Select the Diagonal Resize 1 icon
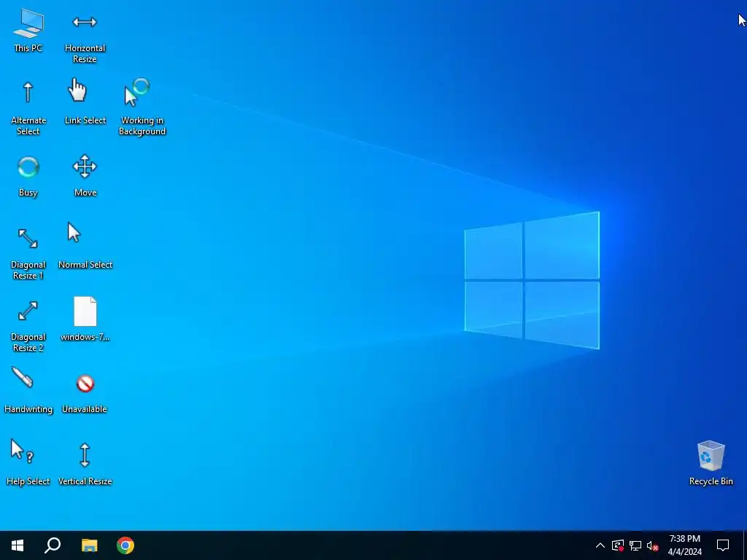 28,238
